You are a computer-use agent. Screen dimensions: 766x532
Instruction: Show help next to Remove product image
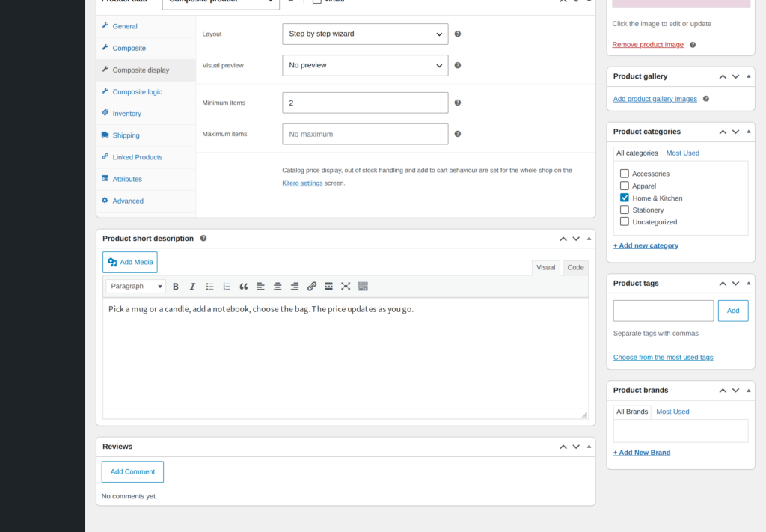[693, 45]
